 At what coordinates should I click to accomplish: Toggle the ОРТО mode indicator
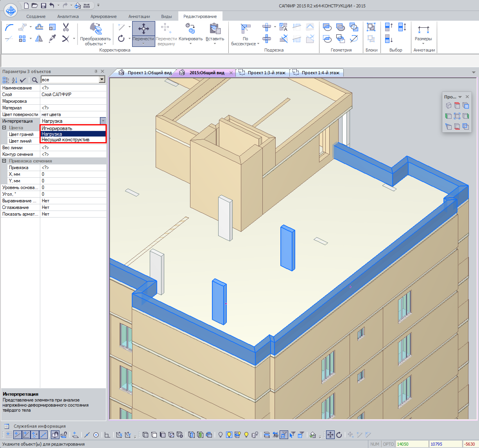[388, 444]
